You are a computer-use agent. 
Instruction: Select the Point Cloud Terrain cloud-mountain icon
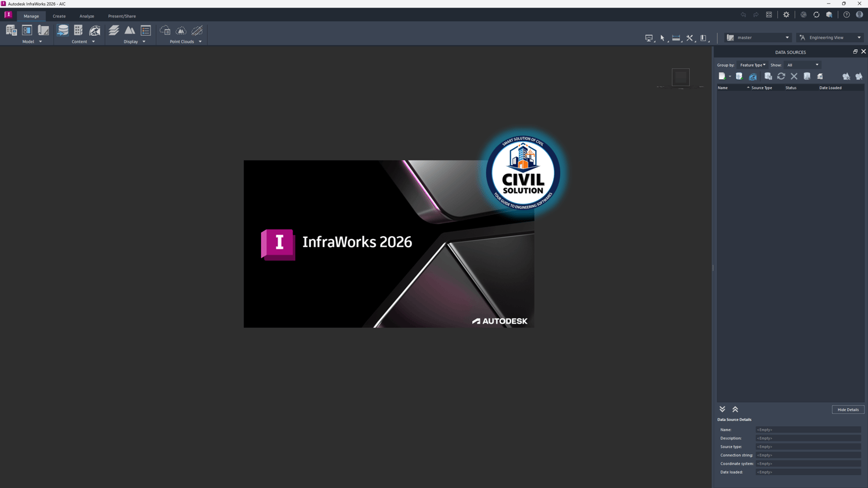[x=181, y=31]
